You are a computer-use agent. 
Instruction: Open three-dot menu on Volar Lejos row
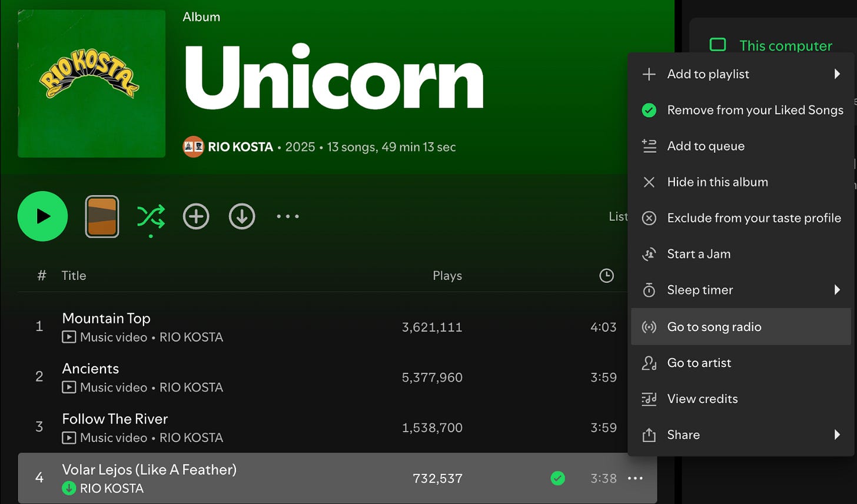(635, 479)
